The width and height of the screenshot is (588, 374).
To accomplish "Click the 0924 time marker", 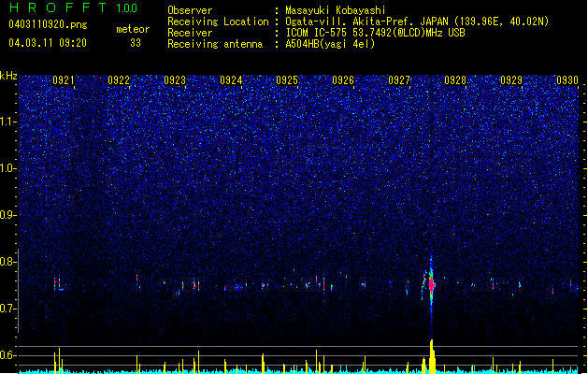I will [231, 80].
